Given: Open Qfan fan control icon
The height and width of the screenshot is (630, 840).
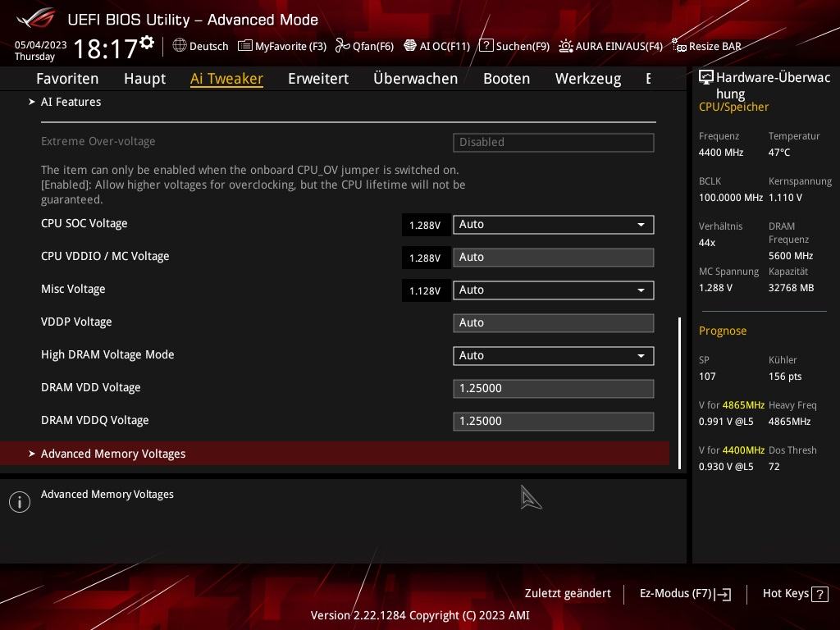Looking at the screenshot, I should coord(342,46).
